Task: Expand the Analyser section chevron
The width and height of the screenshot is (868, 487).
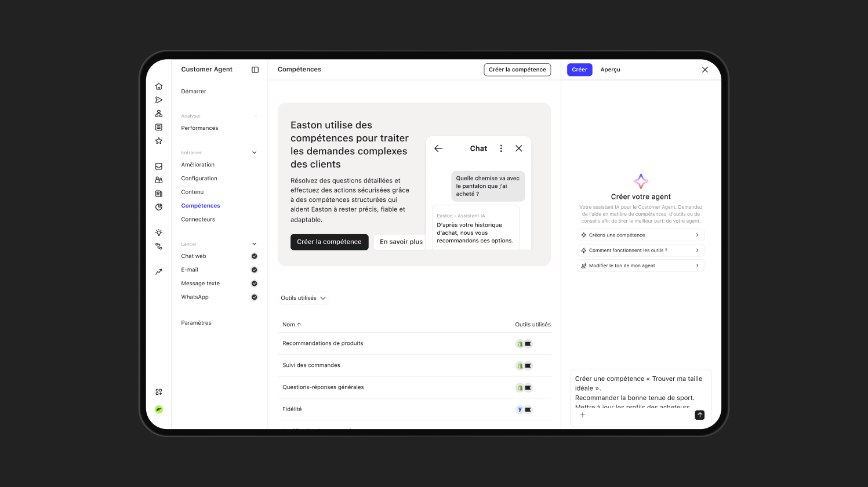Action: point(255,116)
